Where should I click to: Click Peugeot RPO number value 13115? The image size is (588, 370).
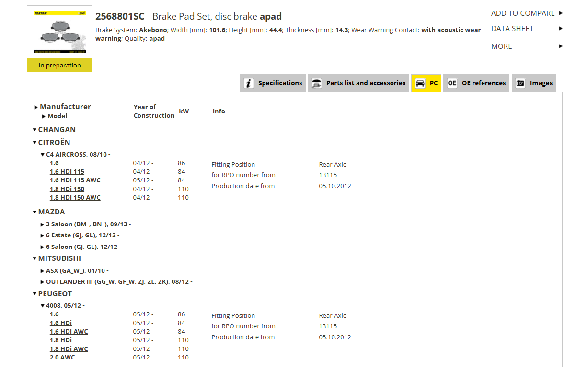click(x=328, y=326)
